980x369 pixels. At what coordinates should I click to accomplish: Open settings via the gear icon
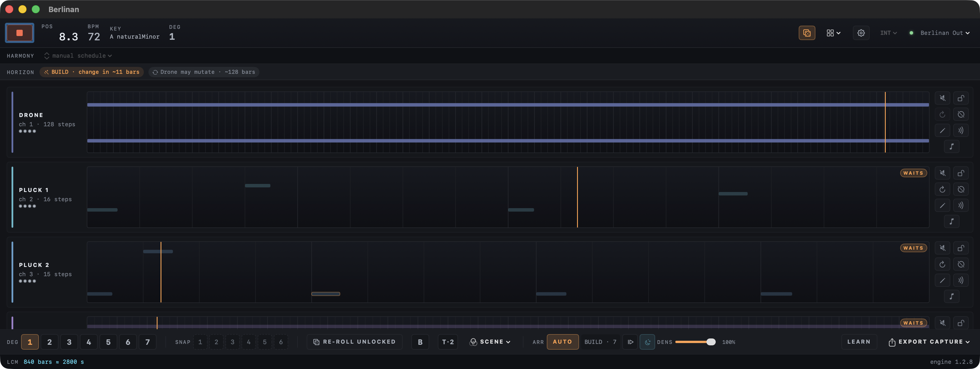861,33
